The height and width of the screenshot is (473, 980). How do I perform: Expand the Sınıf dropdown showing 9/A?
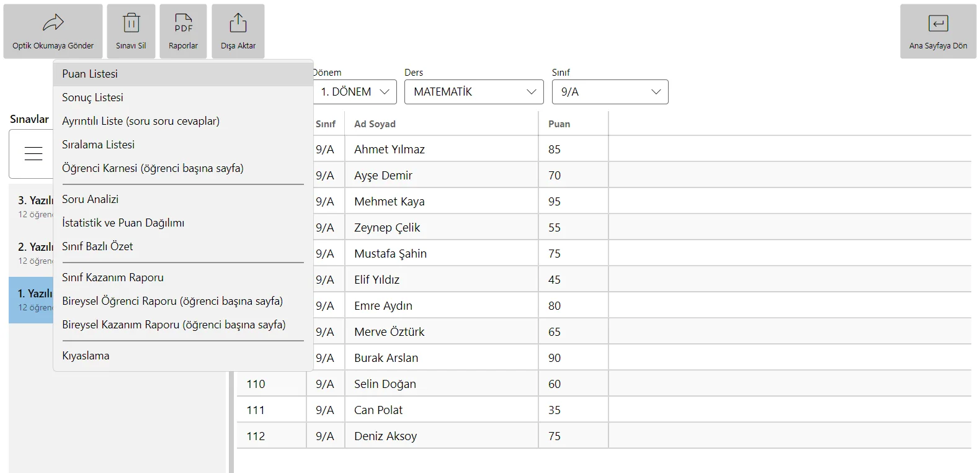tap(610, 92)
